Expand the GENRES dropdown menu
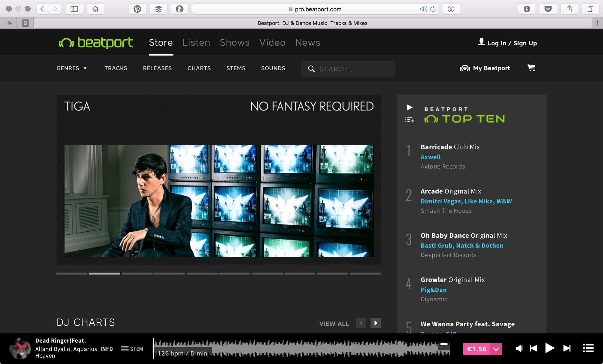603x364 pixels. pyautogui.click(x=72, y=68)
